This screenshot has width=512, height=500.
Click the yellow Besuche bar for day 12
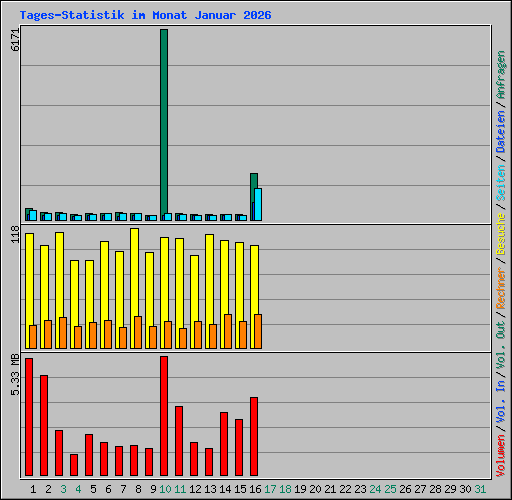pos(194,288)
